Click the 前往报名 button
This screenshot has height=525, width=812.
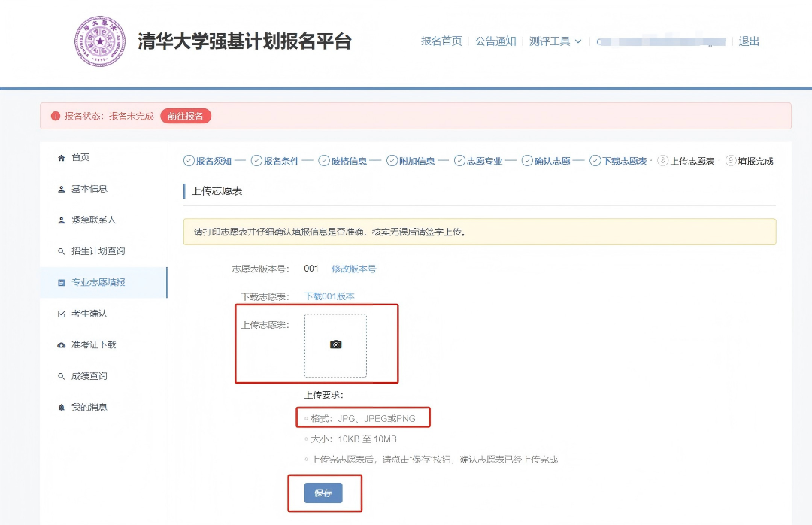click(185, 116)
